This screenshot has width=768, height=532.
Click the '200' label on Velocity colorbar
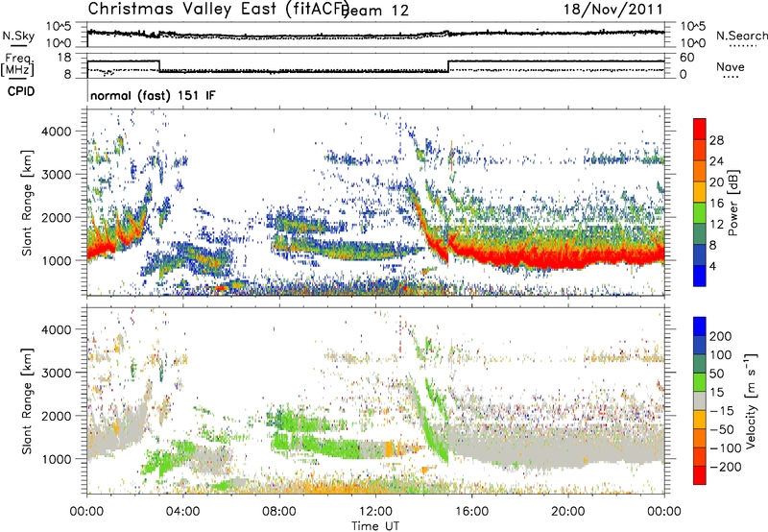[x=721, y=336]
